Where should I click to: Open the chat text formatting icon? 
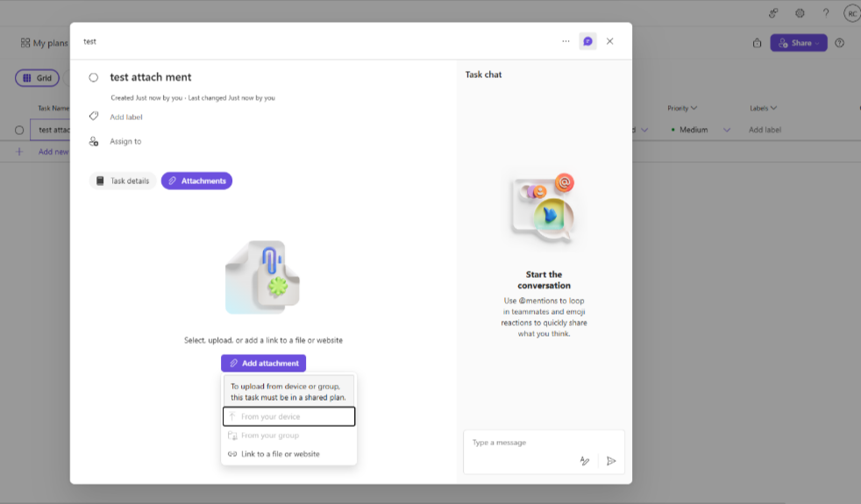(585, 461)
